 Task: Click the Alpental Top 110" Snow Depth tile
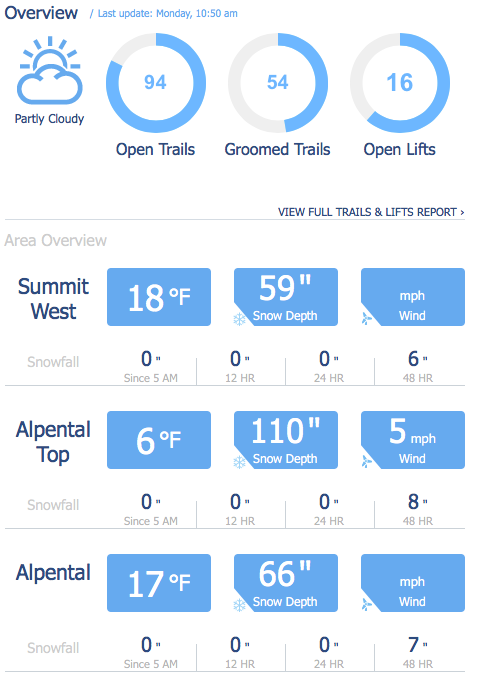tap(286, 440)
